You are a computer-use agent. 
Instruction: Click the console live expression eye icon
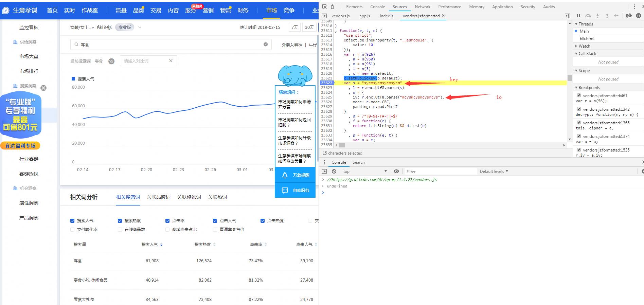tap(396, 172)
